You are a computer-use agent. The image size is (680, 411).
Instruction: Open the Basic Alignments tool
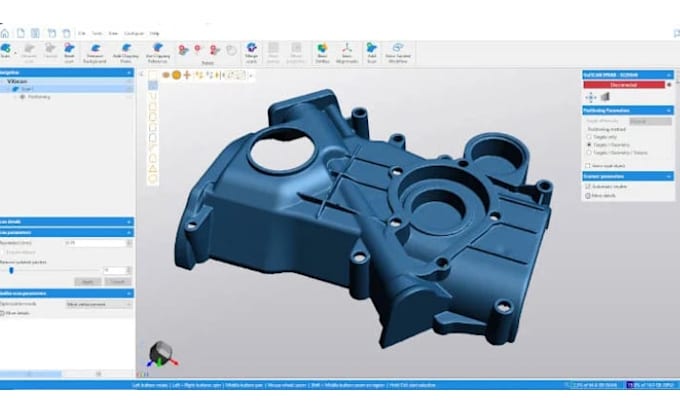click(x=347, y=53)
